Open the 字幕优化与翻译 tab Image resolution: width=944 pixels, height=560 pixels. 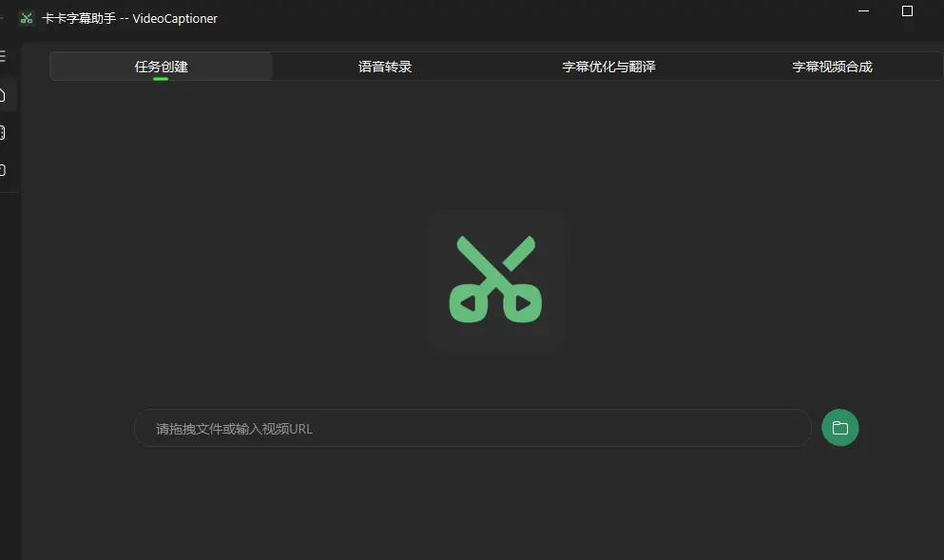click(608, 67)
